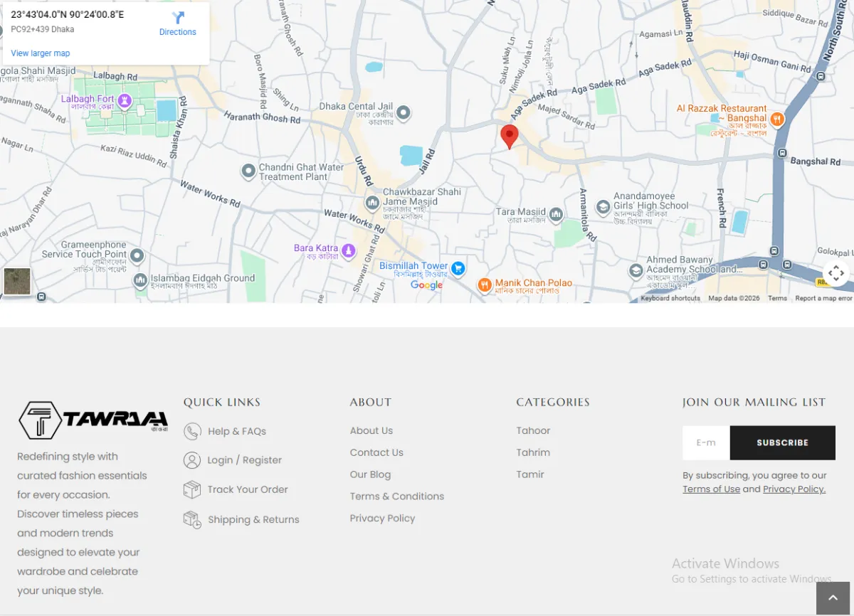The image size is (854, 616).
Task: Click Ahmed Bawany Academy marker icon
Action: [x=636, y=271]
